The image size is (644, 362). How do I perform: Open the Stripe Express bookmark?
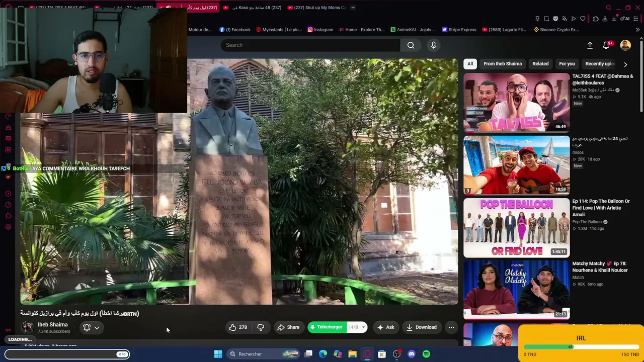[x=459, y=30]
